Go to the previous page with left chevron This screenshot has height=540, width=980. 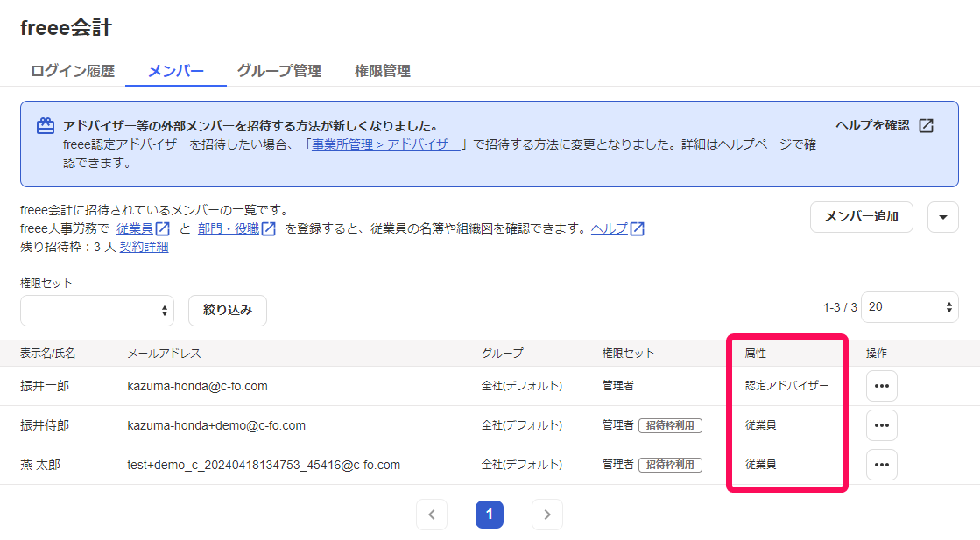point(432,515)
